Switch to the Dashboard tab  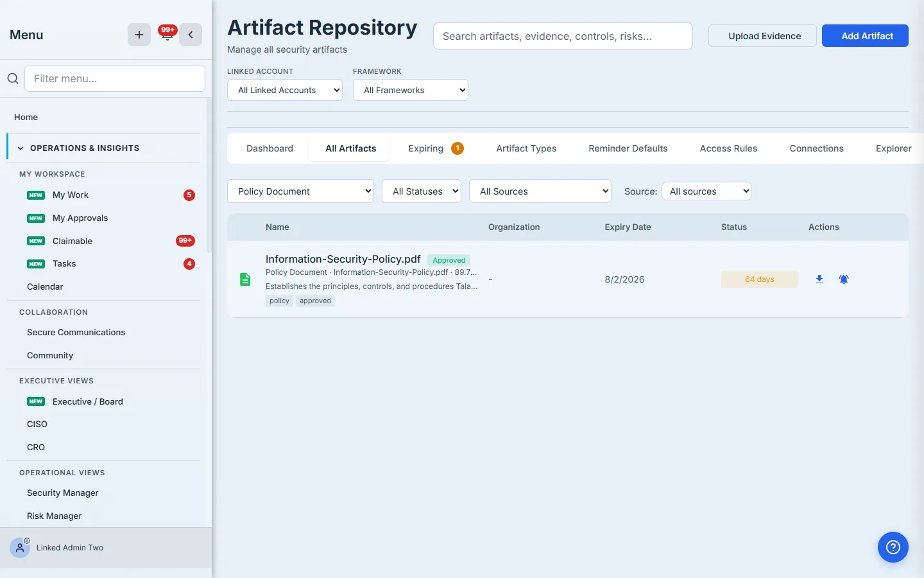pyautogui.click(x=269, y=148)
